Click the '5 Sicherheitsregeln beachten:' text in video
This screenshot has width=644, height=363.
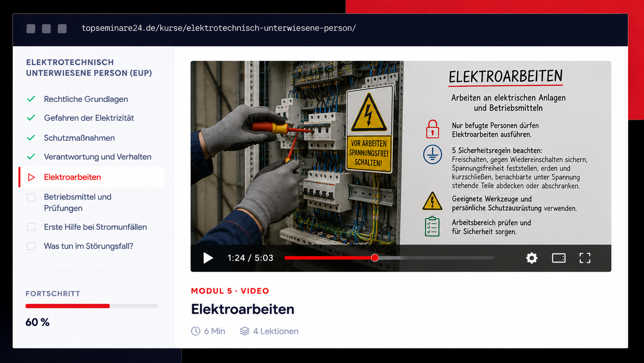pyautogui.click(x=497, y=150)
